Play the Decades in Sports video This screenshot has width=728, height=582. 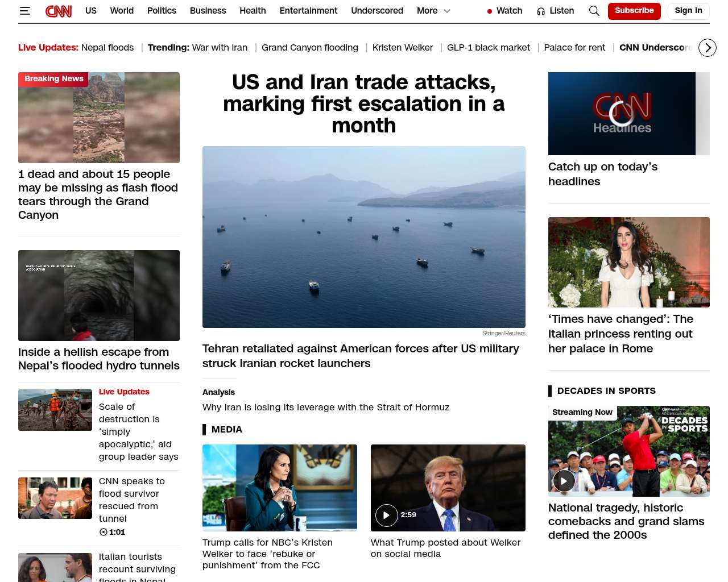[x=564, y=481]
